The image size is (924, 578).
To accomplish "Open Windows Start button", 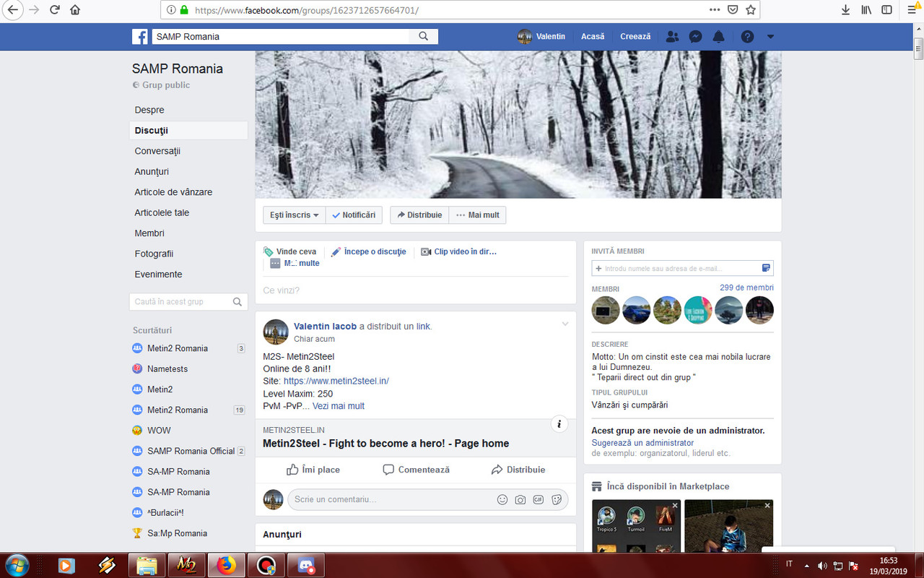I will [x=16, y=564].
